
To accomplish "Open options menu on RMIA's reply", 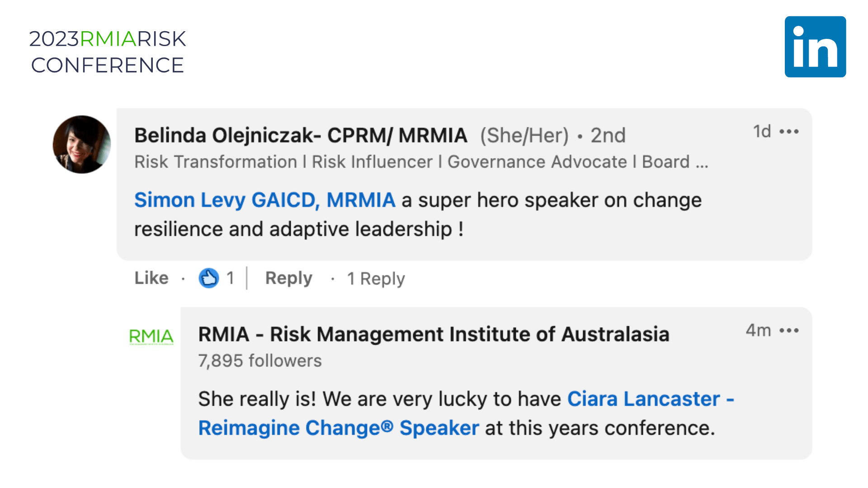I will pos(789,331).
